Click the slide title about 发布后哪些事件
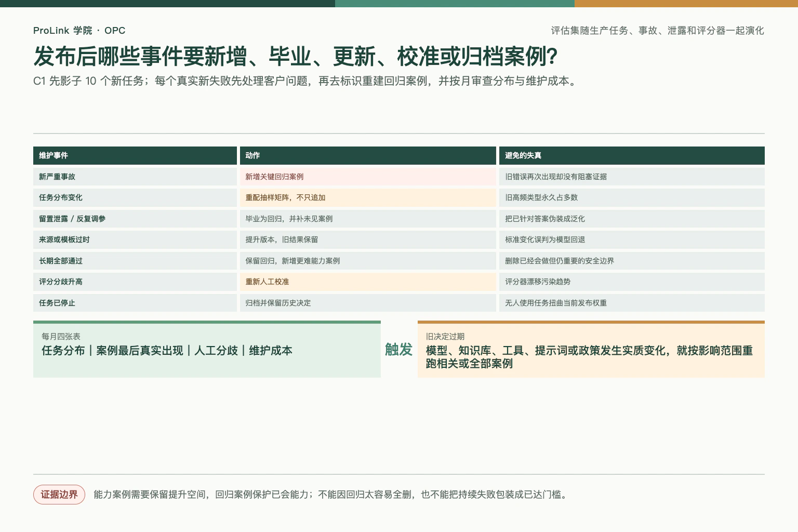 [x=296, y=56]
